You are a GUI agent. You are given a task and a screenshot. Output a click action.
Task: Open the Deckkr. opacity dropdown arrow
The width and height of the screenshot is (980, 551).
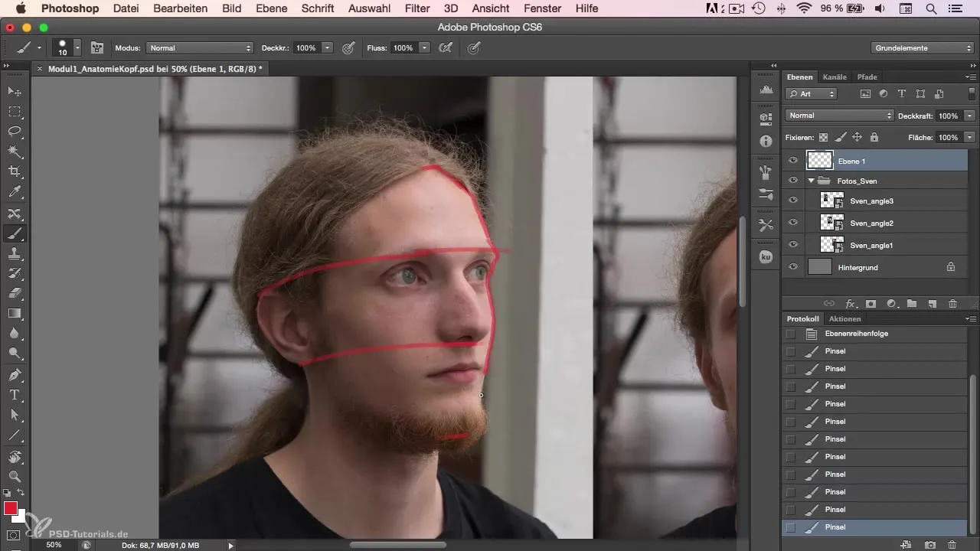click(x=328, y=47)
